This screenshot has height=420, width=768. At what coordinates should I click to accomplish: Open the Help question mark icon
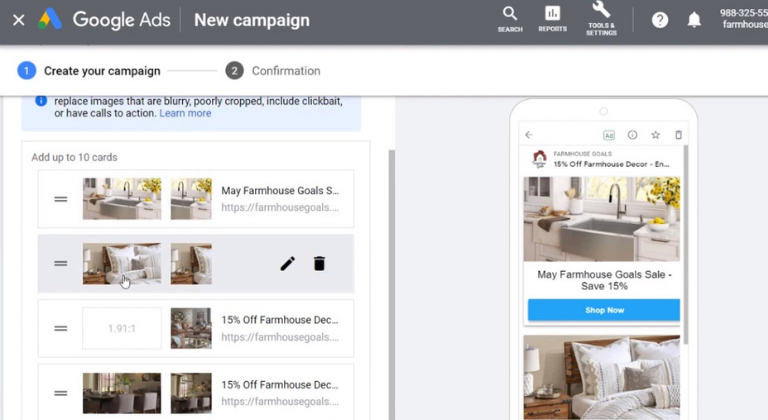[x=660, y=20]
